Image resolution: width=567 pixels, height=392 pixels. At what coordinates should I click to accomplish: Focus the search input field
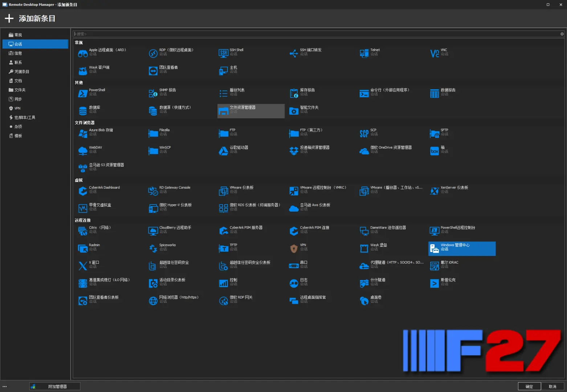coord(316,34)
